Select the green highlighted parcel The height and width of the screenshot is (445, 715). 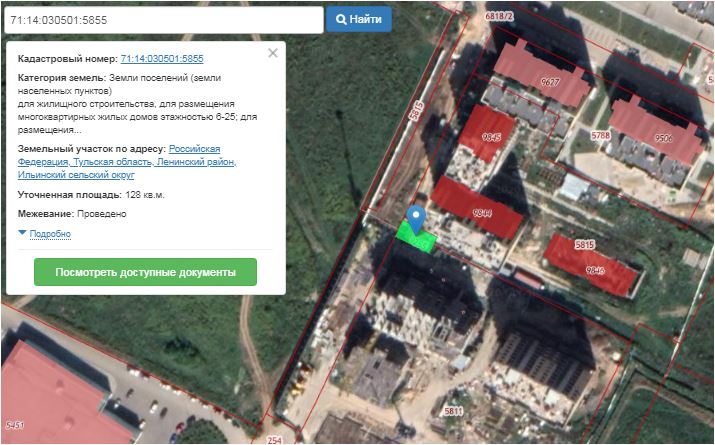click(x=416, y=240)
